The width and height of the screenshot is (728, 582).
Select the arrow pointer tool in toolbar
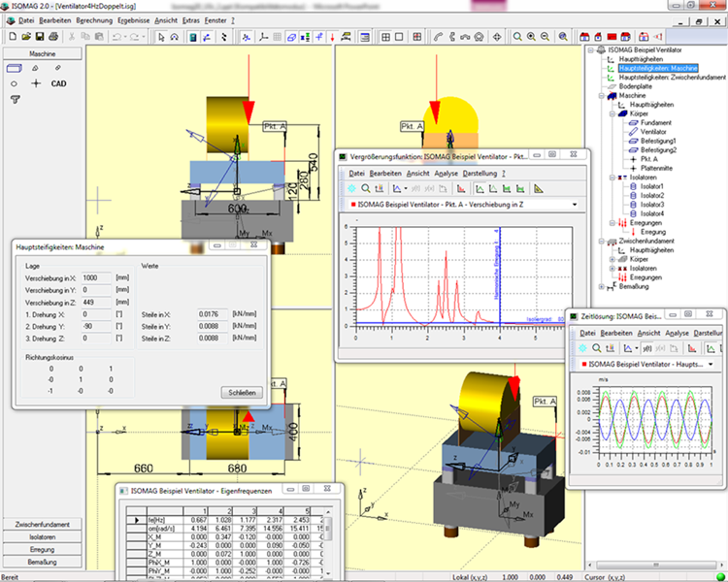(159, 37)
